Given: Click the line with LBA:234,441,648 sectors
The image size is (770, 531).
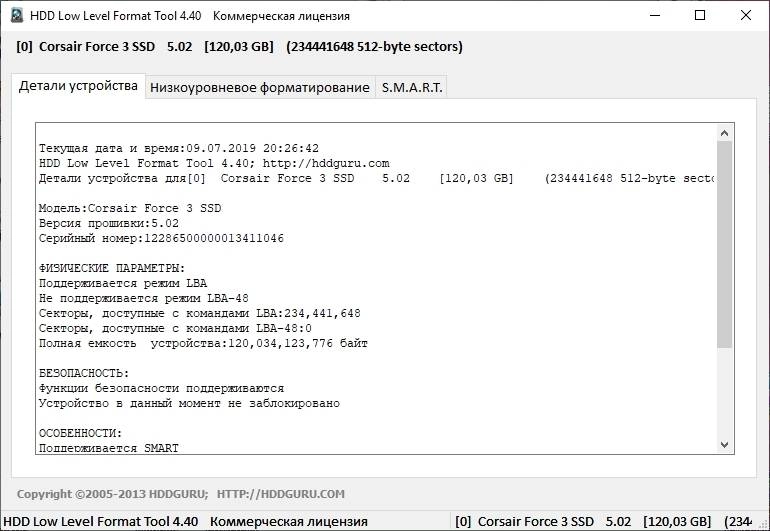Looking at the screenshot, I should click(x=199, y=313).
